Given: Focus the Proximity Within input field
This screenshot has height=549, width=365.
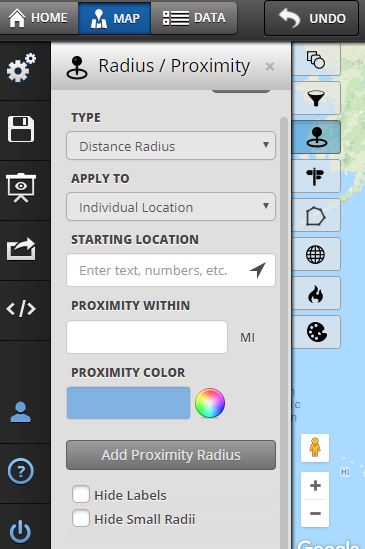Looking at the screenshot, I should tap(147, 337).
